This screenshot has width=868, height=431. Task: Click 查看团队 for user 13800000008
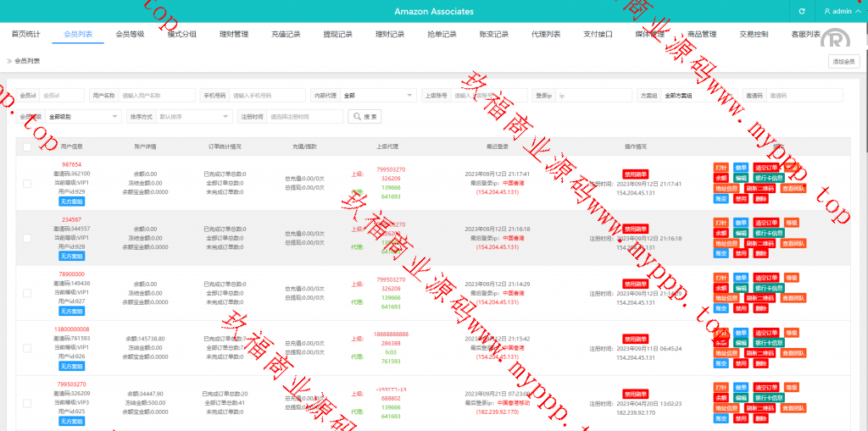point(793,353)
